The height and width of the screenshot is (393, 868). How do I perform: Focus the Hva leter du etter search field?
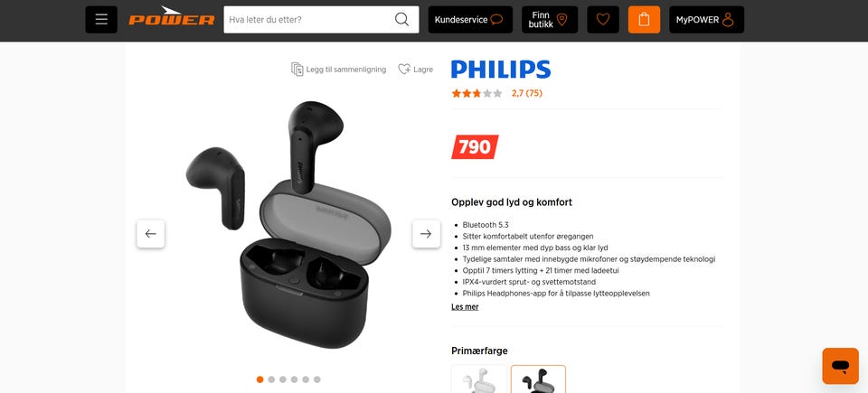click(x=309, y=19)
